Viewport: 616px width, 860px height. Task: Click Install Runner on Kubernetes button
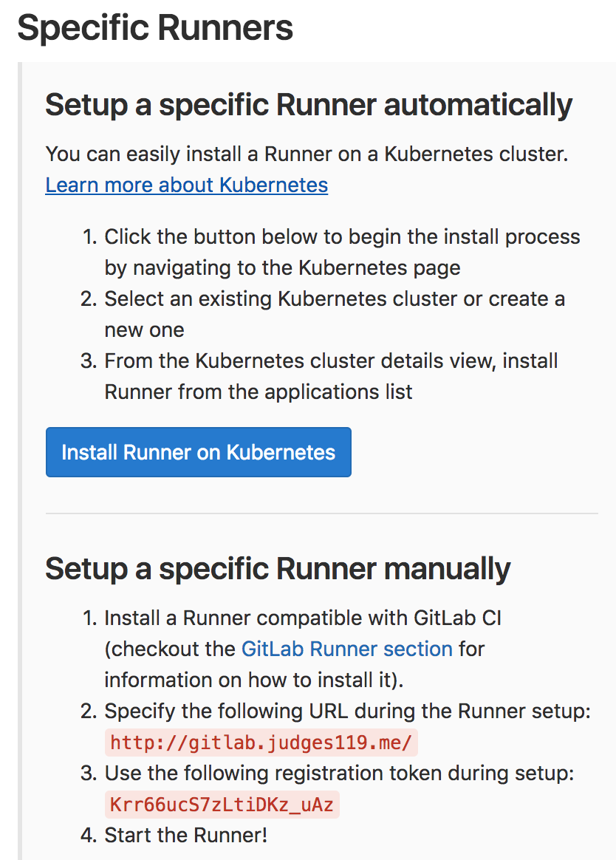[199, 452]
